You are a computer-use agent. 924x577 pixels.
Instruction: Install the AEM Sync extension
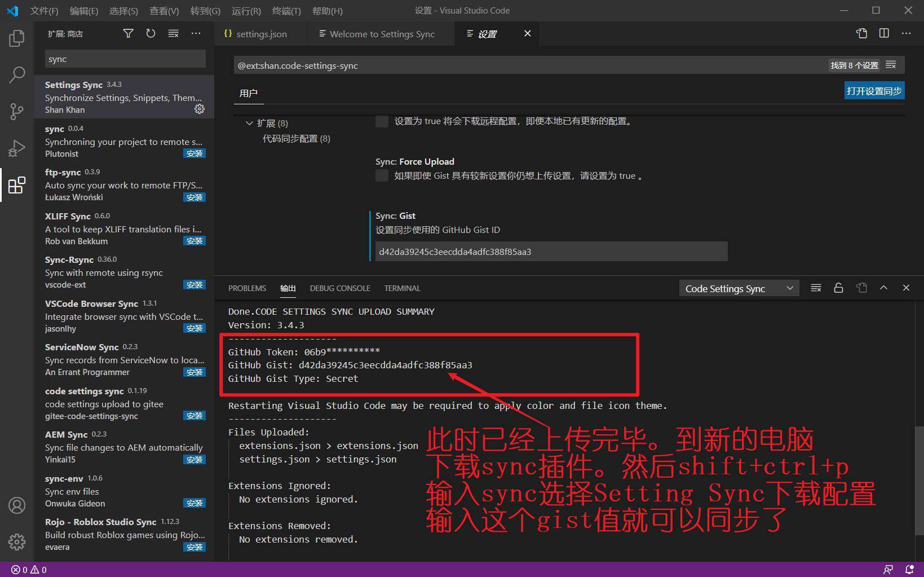point(194,460)
